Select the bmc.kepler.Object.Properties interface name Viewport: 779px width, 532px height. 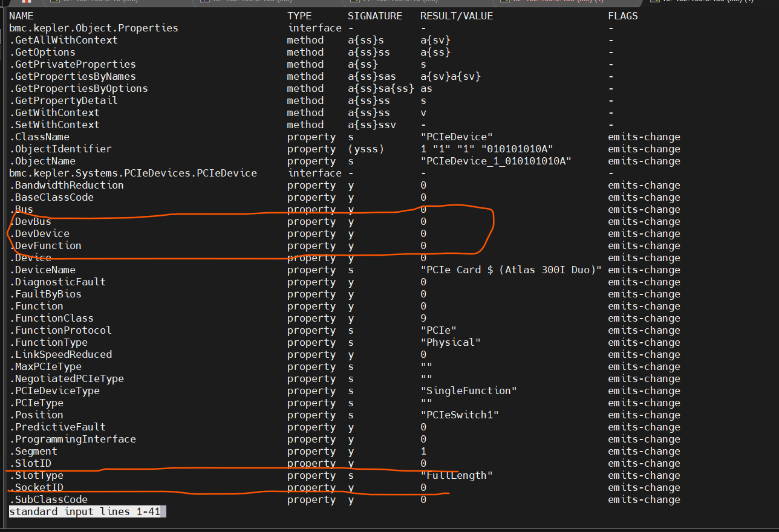point(94,28)
